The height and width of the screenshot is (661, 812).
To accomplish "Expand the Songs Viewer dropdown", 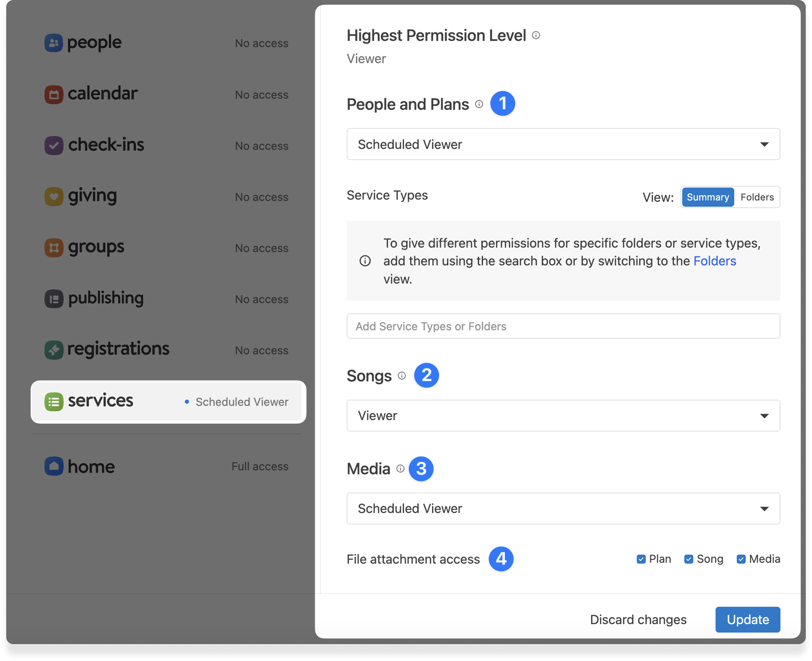I will coord(563,416).
